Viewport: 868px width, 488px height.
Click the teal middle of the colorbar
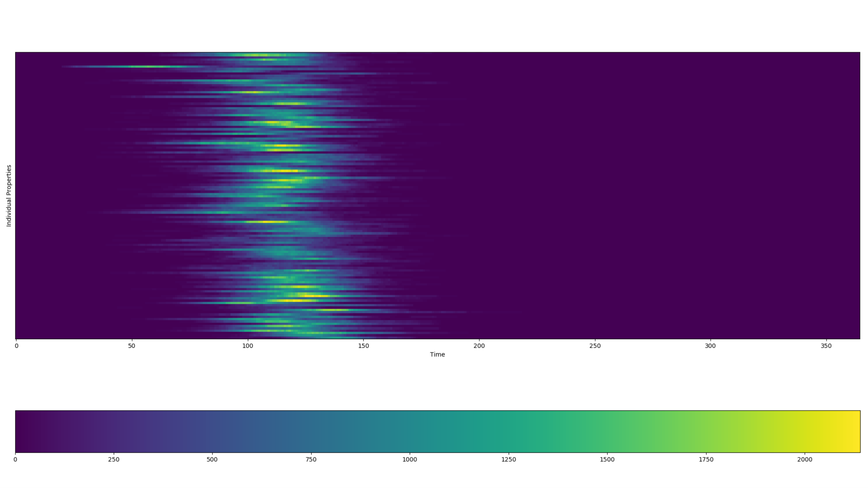438,431
